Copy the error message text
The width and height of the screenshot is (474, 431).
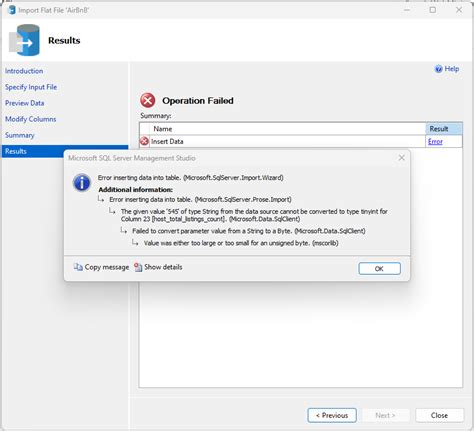(x=101, y=267)
